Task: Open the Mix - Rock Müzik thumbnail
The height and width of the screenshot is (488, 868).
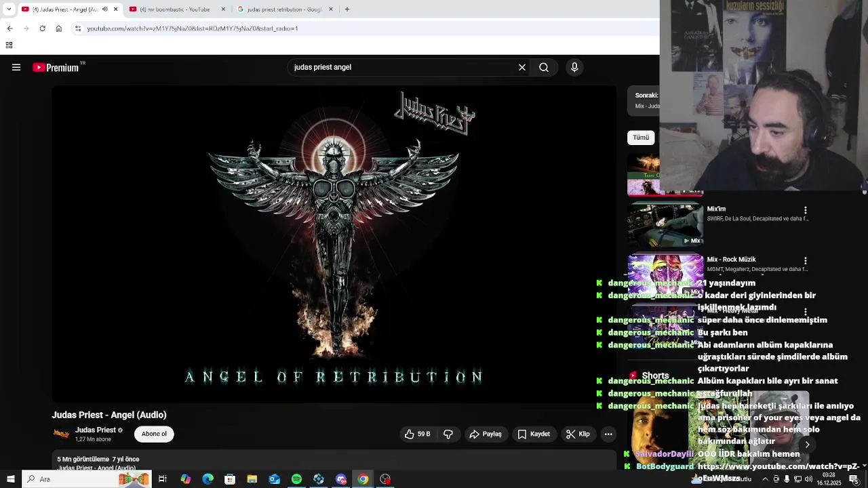Action: [x=665, y=274]
